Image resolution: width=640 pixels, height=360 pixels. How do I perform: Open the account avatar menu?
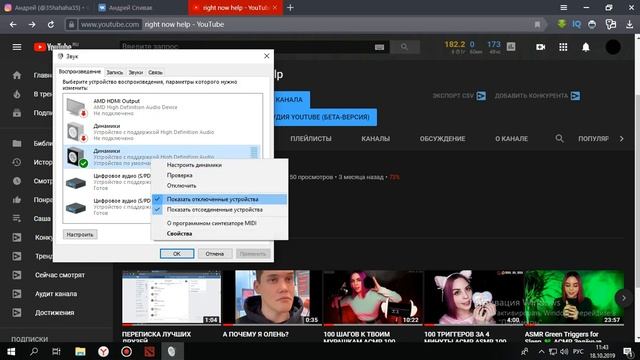pyautogui.click(x=613, y=47)
